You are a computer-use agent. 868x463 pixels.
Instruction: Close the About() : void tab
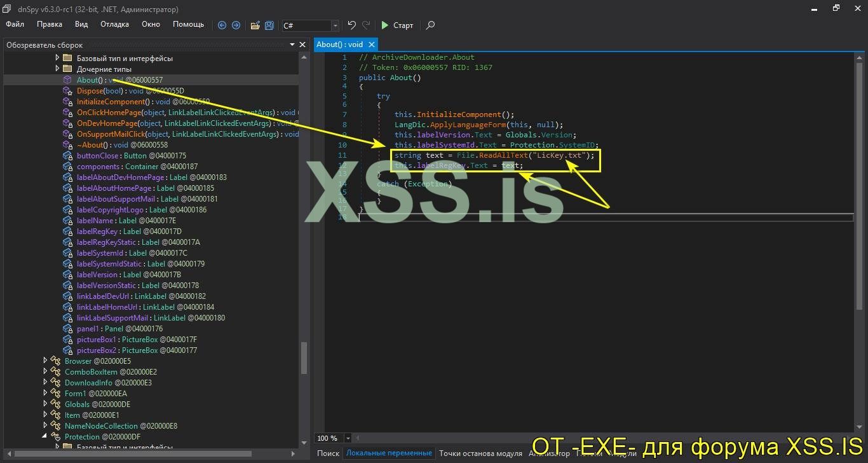click(x=371, y=45)
